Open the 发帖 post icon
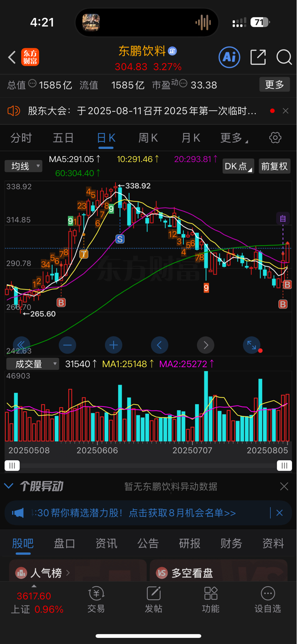The width and height of the screenshot is (297, 644). pyautogui.click(x=153, y=600)
